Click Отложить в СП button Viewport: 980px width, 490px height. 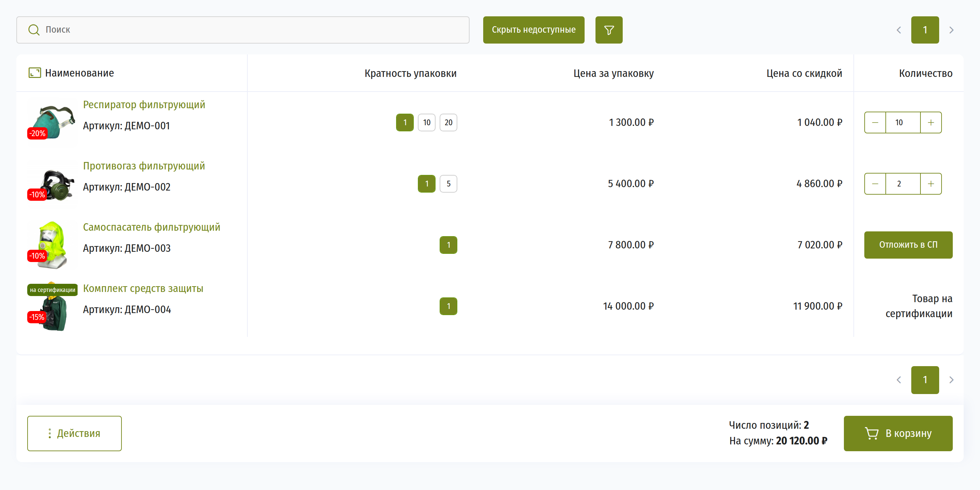pyautogui.click(x=908, y=245)
